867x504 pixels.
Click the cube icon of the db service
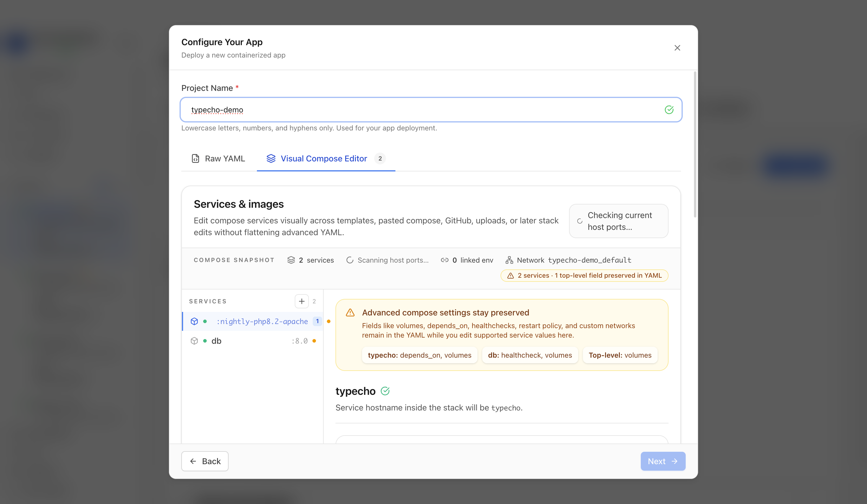pos(194,341)
